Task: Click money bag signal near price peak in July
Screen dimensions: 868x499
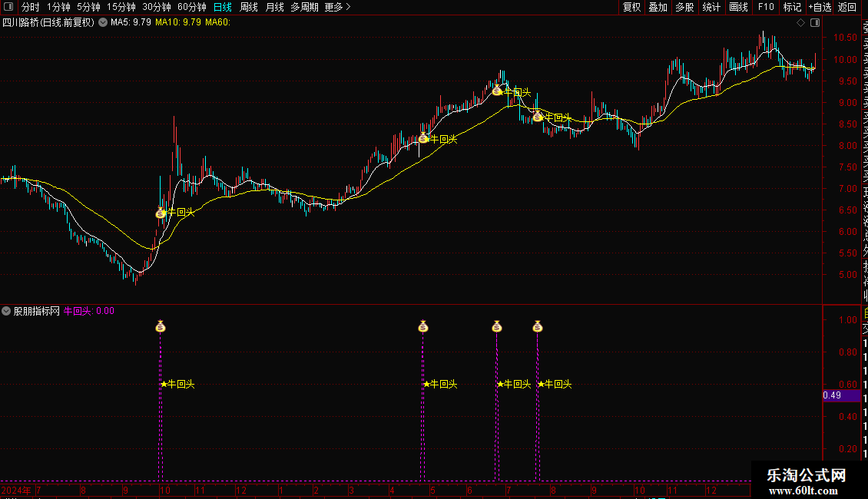Action: pos(497,91)
